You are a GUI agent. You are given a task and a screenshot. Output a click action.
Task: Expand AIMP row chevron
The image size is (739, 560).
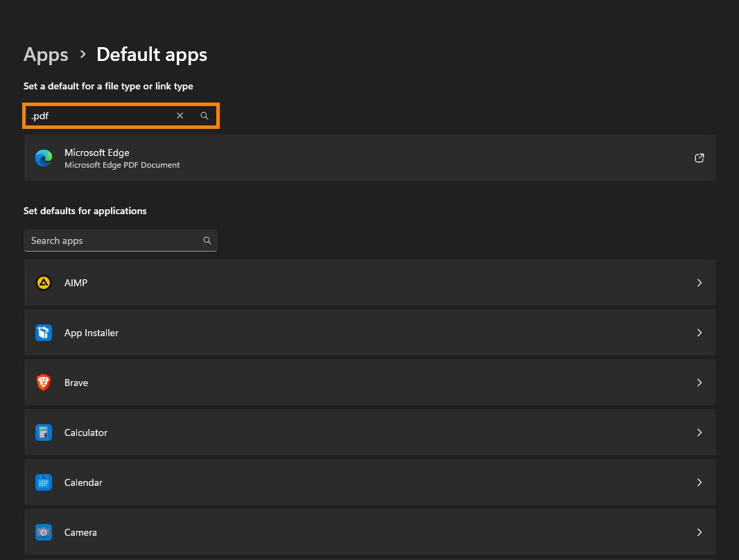point(699,283)
